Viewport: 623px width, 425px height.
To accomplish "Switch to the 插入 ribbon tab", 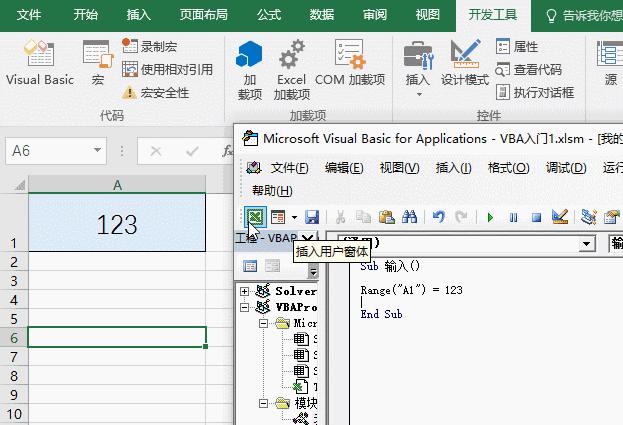I will click(138, 15).
